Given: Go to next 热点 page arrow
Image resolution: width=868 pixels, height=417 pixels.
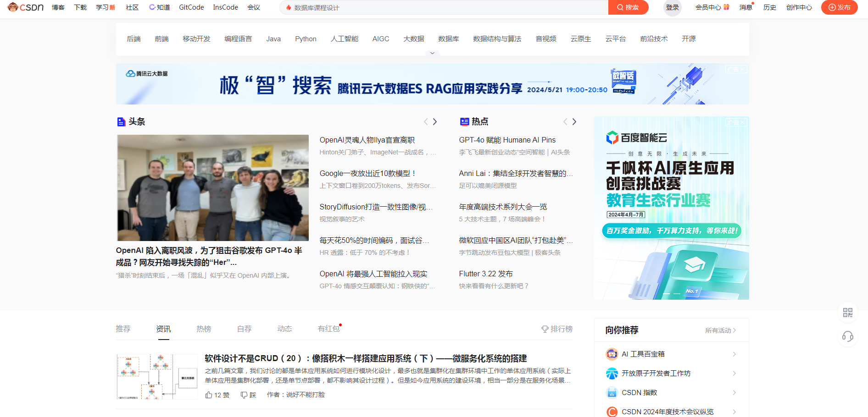Looking at the screenshot, I should (574, 121).
